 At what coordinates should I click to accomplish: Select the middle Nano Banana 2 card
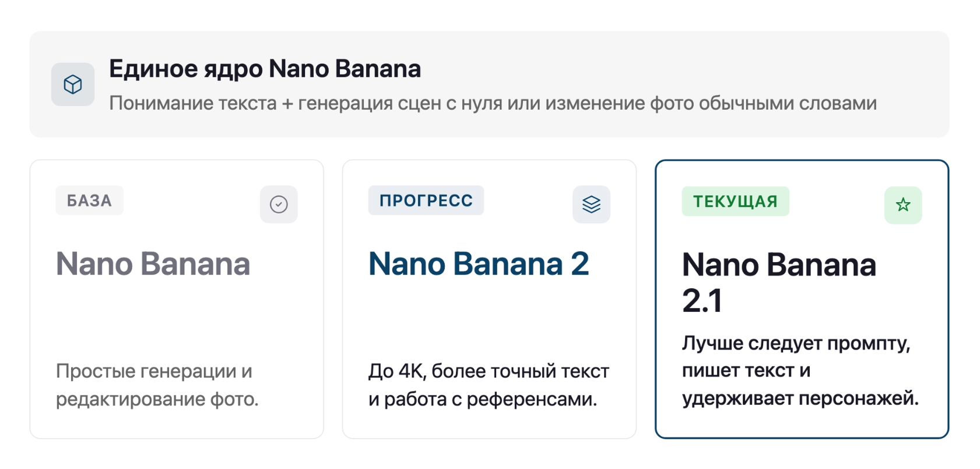pos(489,299)
